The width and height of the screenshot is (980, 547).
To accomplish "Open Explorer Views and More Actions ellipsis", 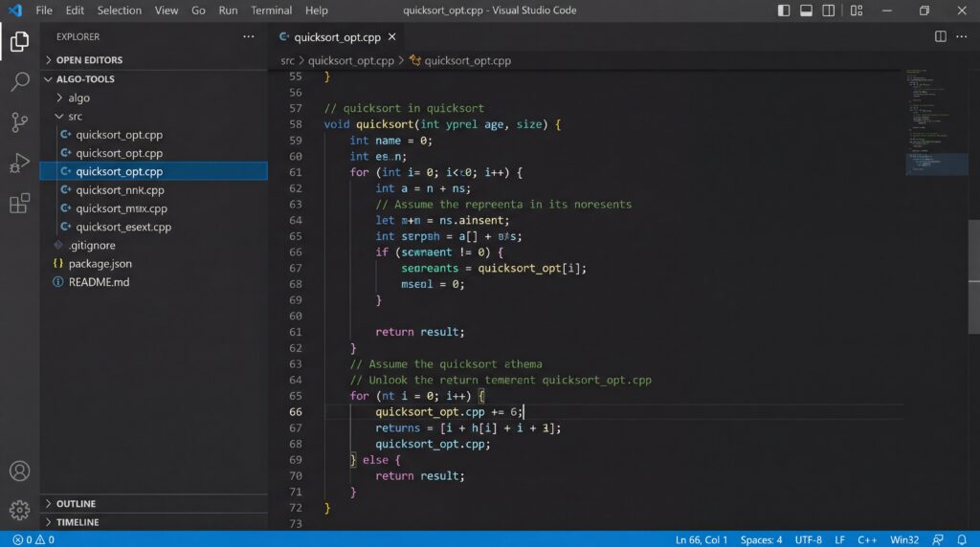I will pyautogui.click(x=249, y=36).
